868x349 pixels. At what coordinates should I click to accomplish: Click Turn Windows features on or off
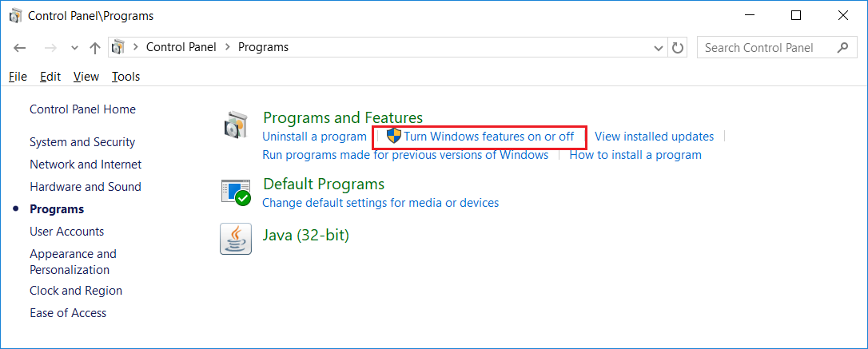click(x=489, y=137)
